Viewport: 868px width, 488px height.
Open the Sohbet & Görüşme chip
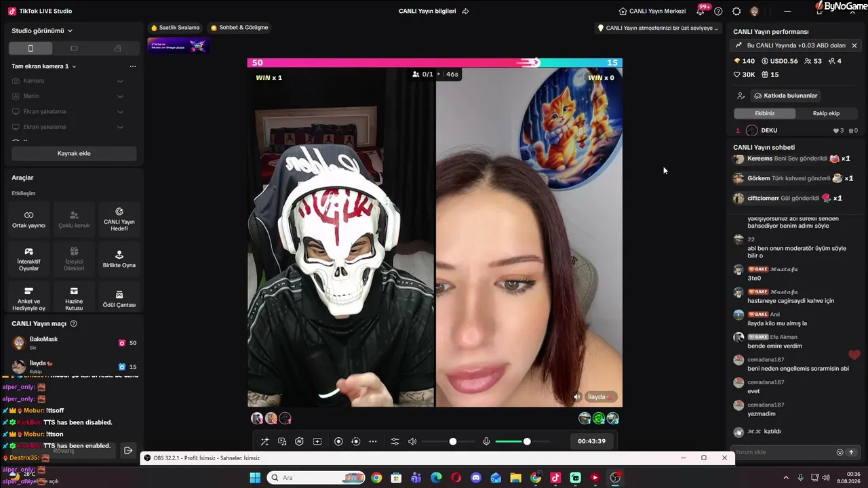coord(239,28)
